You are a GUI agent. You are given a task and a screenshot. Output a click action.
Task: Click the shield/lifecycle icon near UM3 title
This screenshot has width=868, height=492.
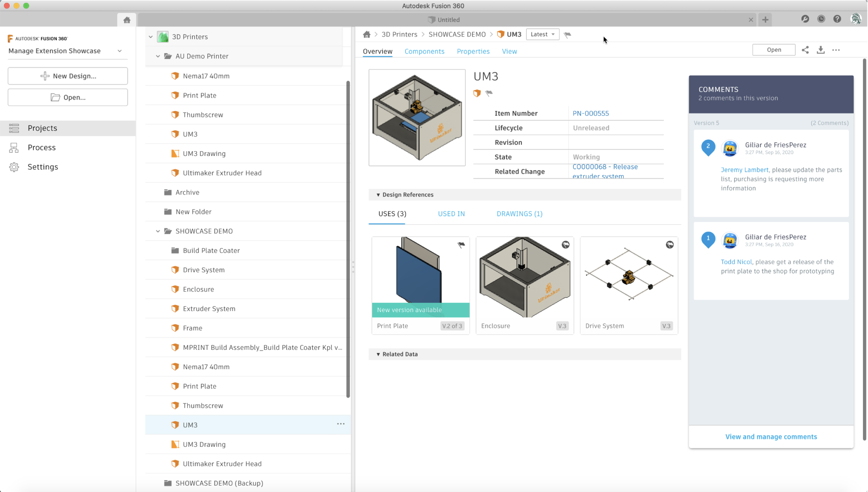coord(477,93)
